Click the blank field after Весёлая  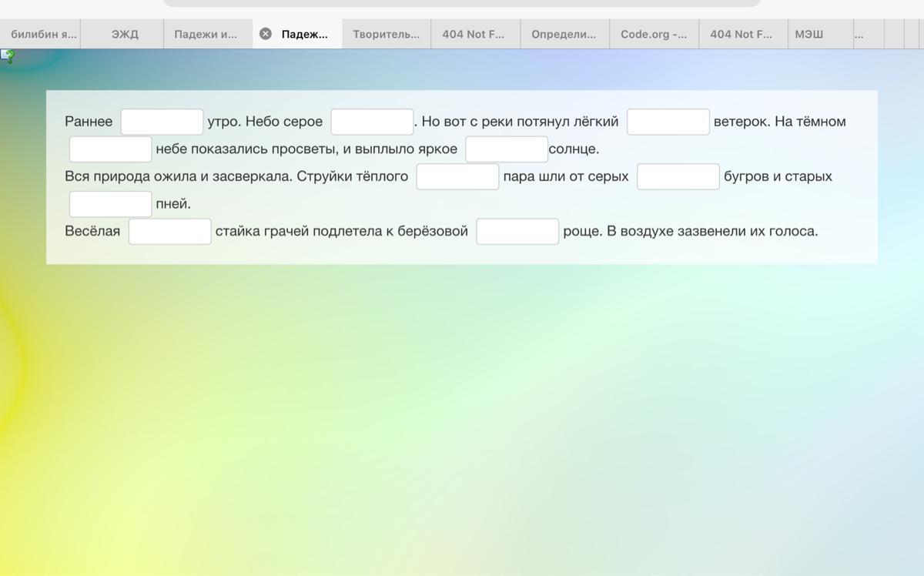169,231
